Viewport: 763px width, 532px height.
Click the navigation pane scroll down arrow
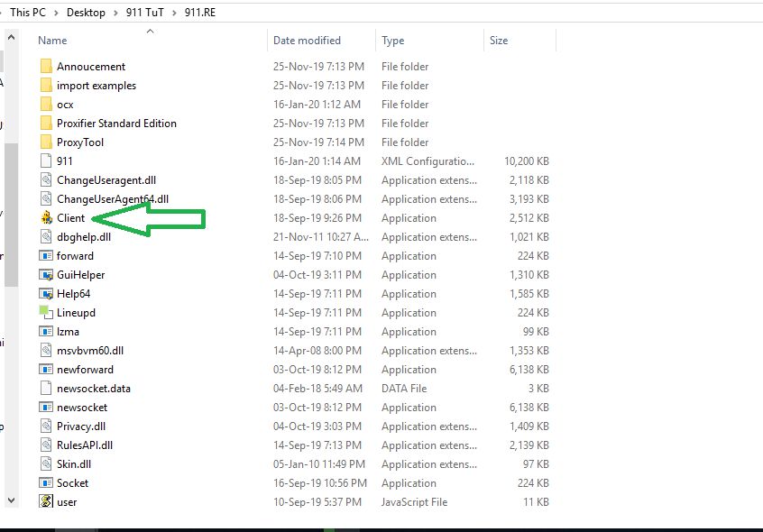pos(11,499)
